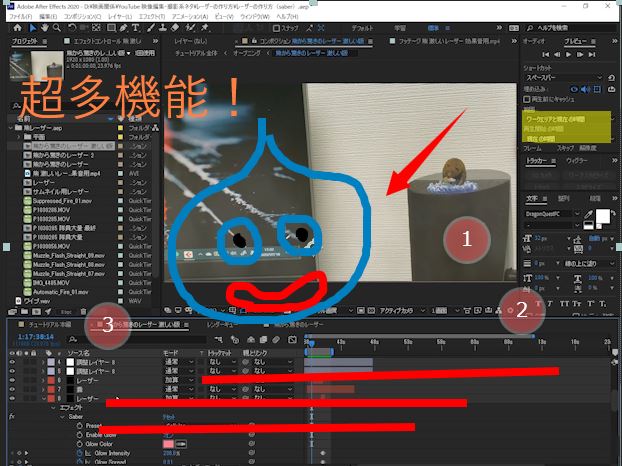Image resolution: width=622 pixels, height=466 pixels.
Task: Switch to the Tracker panel tab
Action: point(536,161)
